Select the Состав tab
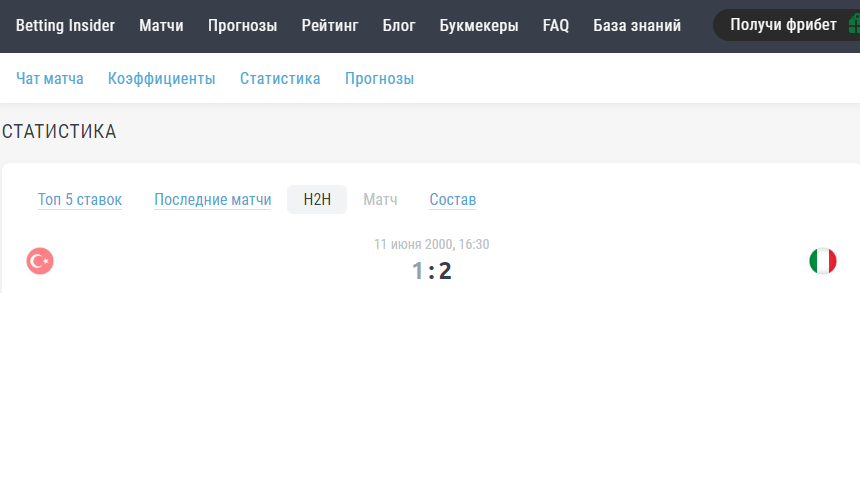 coord(452,200)
